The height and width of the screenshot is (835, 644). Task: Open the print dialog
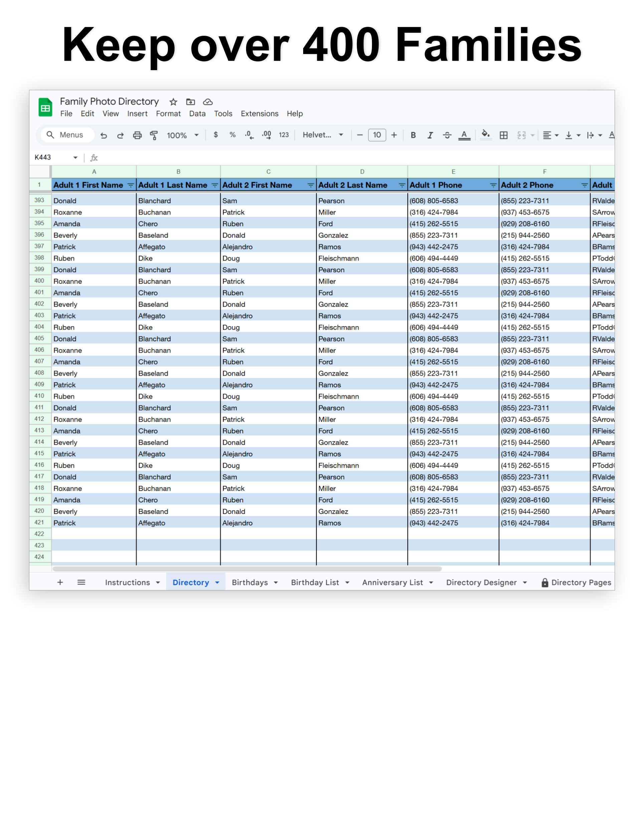pos(137,135)
